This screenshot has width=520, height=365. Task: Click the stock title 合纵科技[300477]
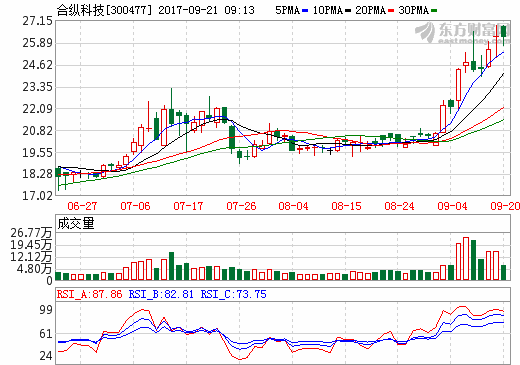click(104, 10)
